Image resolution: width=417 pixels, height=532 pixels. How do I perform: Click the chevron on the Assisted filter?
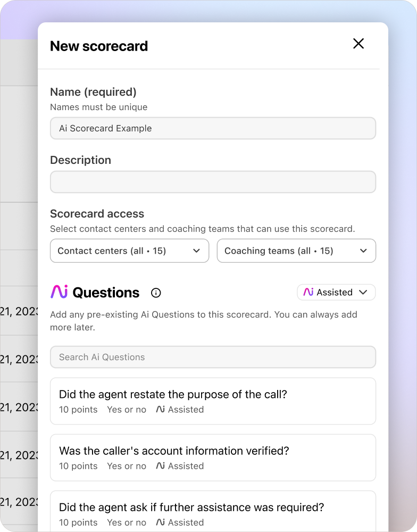[365, 292]
